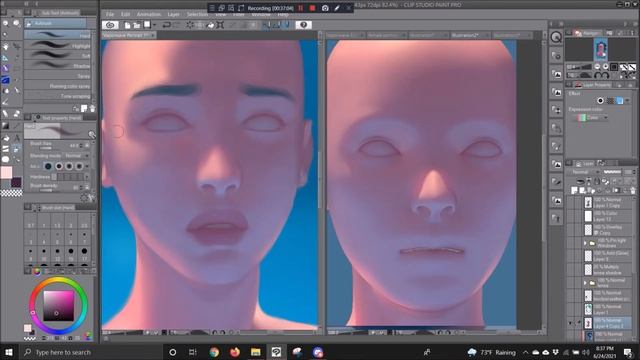Open the File menu
This screenshot has height=360, width=640.
[x=110, y=14]
